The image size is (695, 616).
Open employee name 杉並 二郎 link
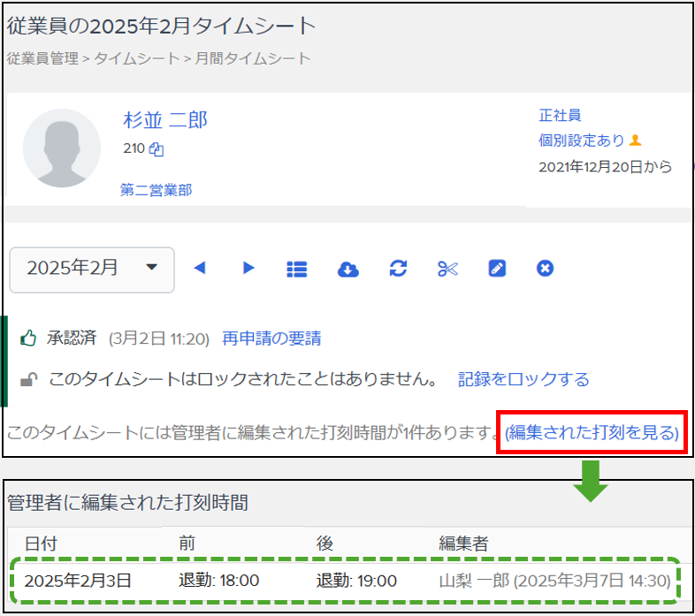point(165,120)
